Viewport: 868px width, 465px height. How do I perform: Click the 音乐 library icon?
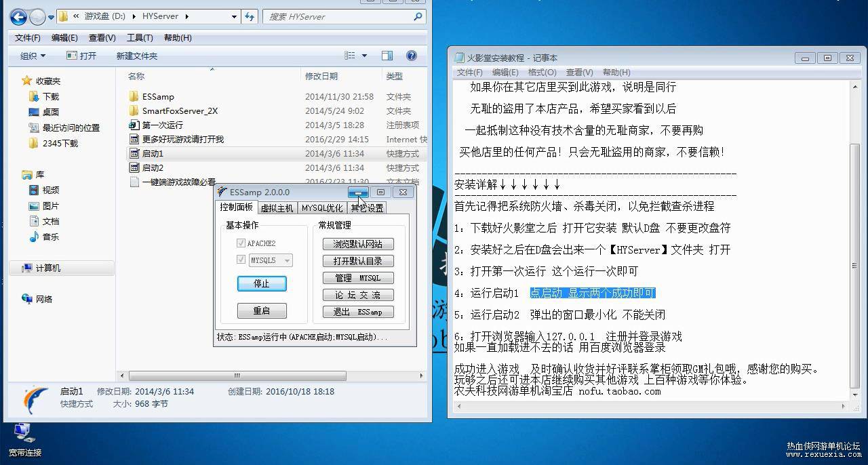coord(34,237)
